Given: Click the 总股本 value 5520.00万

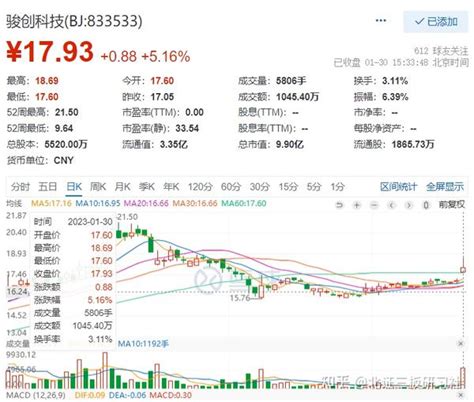Looking at the screenshot, I should [66, 144].
